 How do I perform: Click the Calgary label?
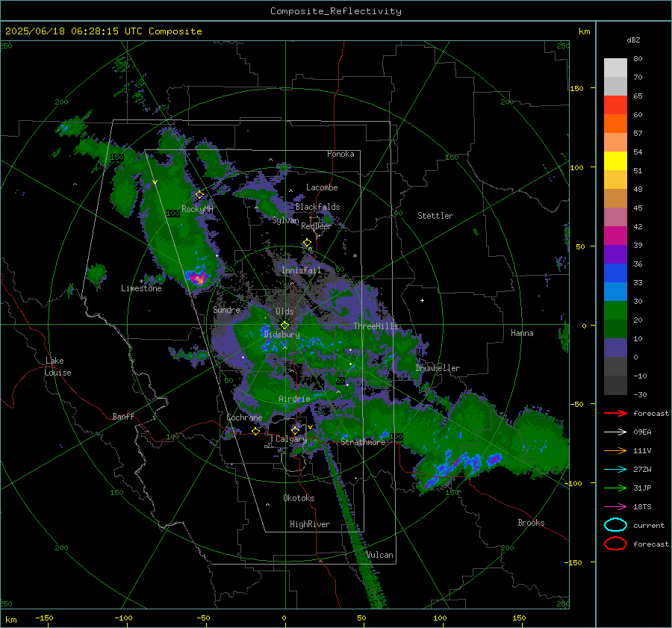(291, 439)
